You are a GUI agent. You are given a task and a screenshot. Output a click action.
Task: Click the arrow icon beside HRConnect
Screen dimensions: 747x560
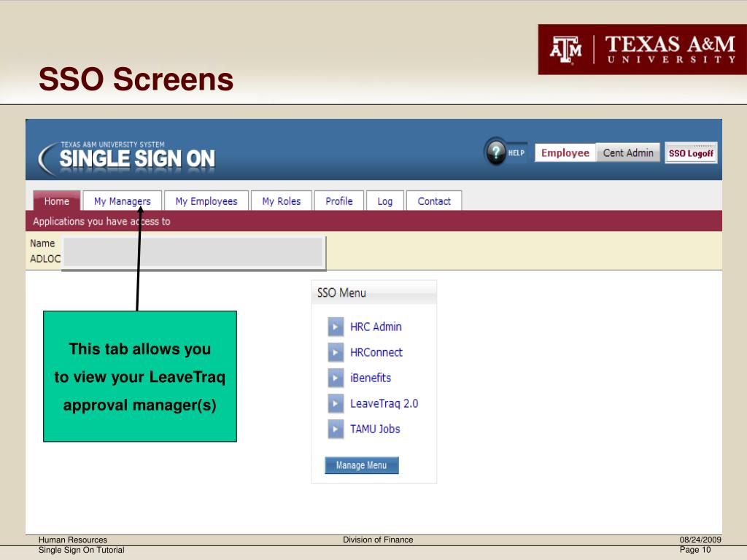336,352
